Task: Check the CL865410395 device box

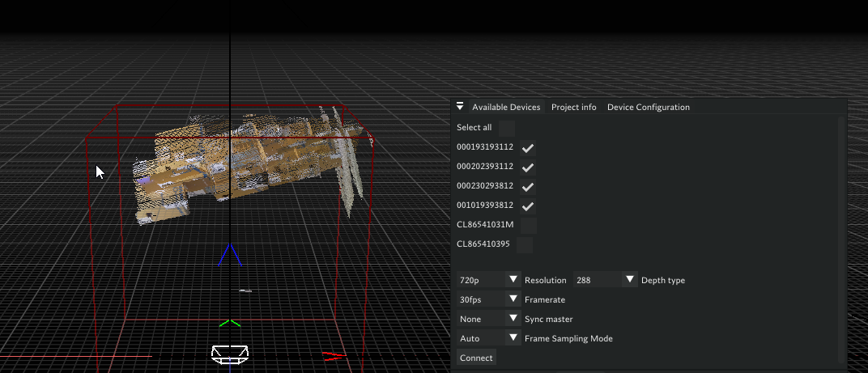Action: point(525,244)
